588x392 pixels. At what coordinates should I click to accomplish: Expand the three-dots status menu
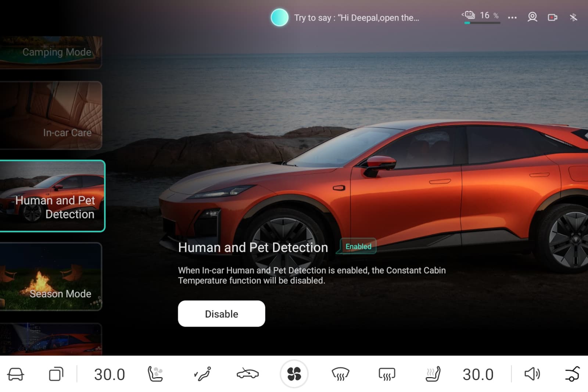click(512, 17)
